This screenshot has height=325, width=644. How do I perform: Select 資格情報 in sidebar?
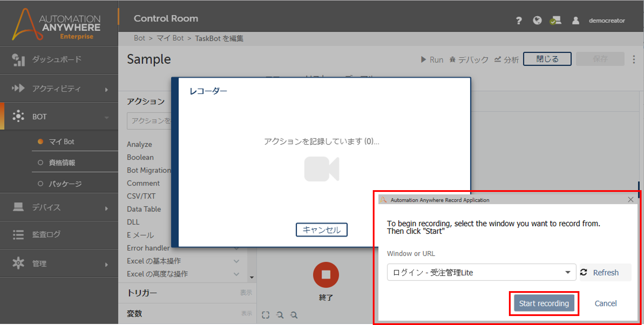coord(62,163)
